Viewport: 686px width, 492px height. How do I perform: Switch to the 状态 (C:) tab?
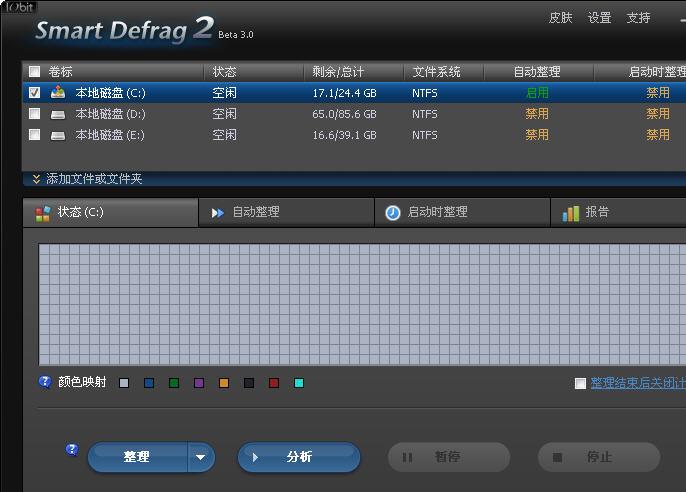[110, 213]
